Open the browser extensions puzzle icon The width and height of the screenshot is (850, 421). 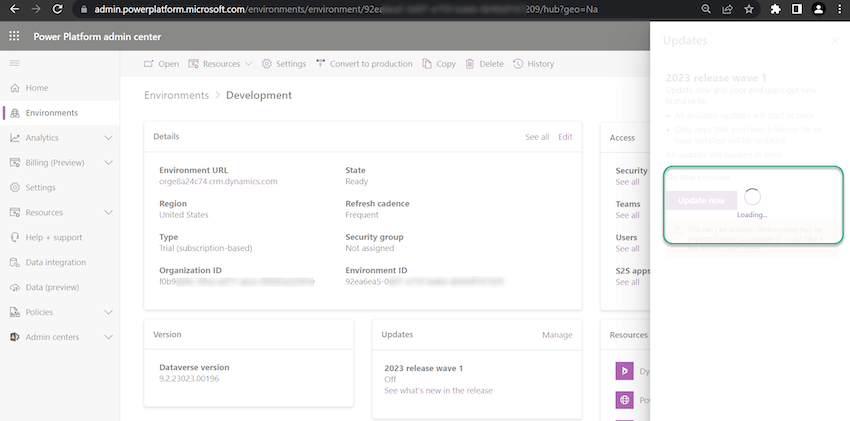(x=776, y=9)
